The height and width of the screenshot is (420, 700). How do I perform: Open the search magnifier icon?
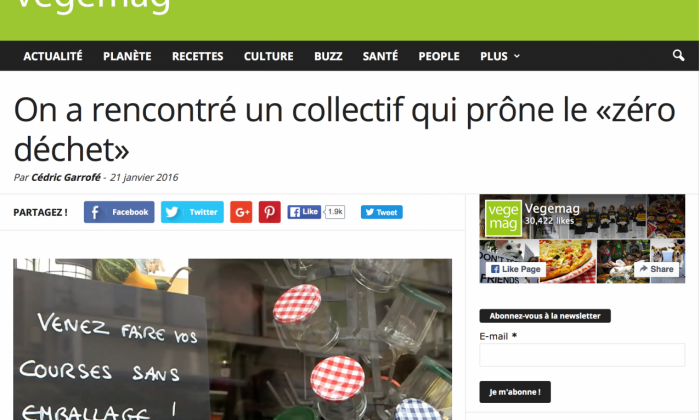(678, 56)
